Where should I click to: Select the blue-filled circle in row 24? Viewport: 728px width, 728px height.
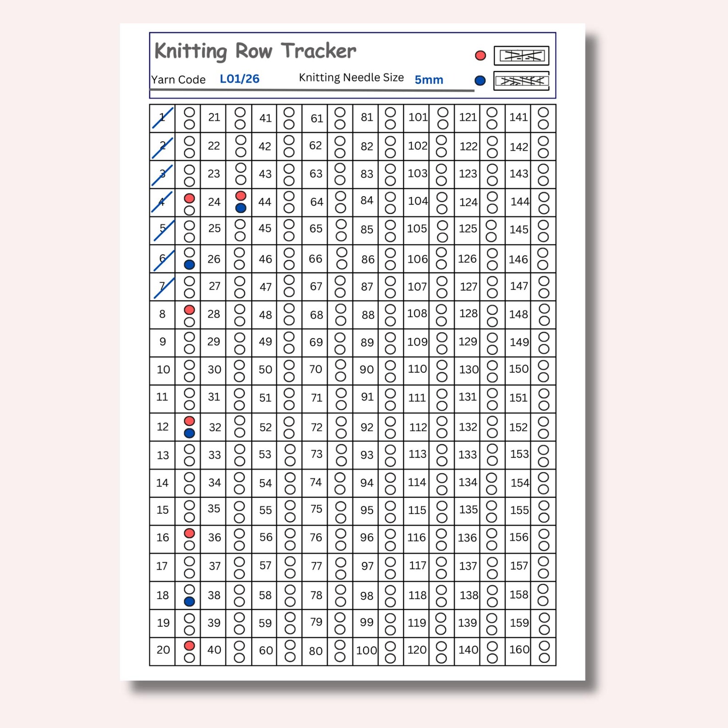[241, 208]
